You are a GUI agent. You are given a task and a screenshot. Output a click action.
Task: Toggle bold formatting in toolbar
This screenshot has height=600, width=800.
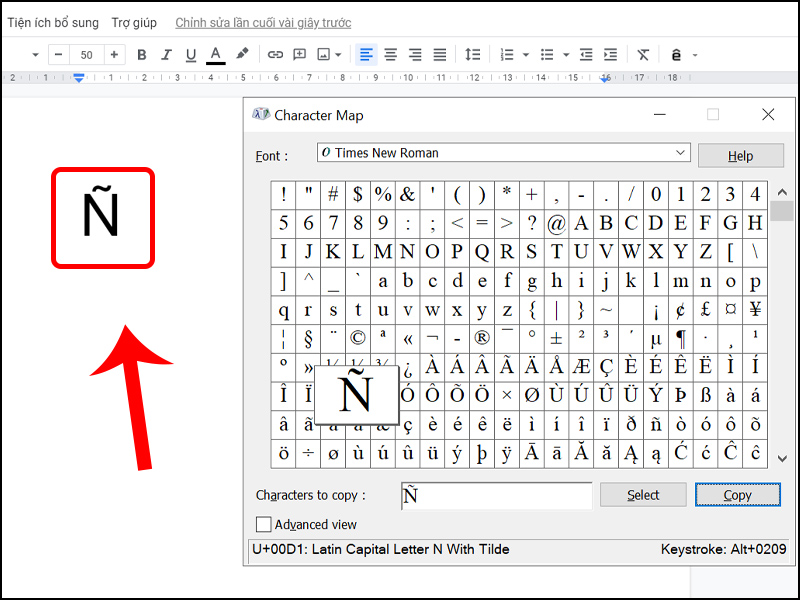[x=141, y=55]
